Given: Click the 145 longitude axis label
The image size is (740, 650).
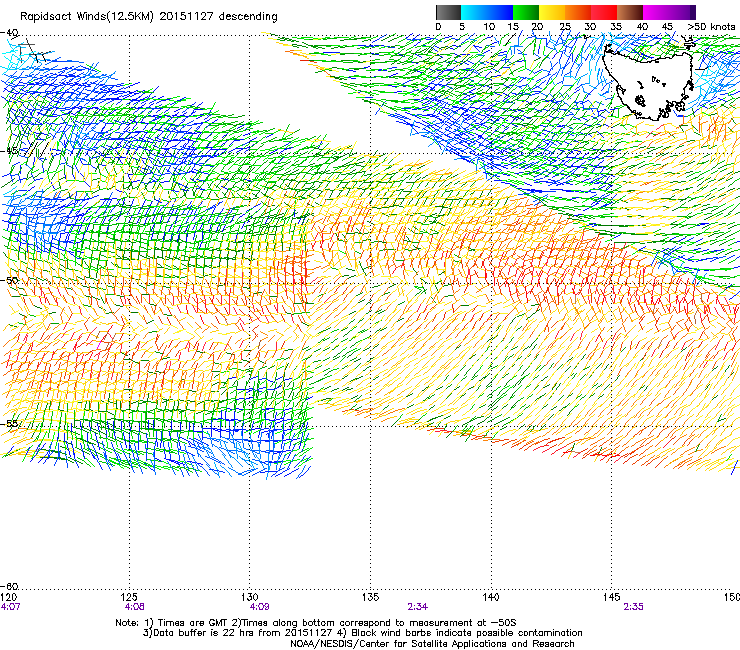Looking at the screenshot, I should (x=612, y=597).
